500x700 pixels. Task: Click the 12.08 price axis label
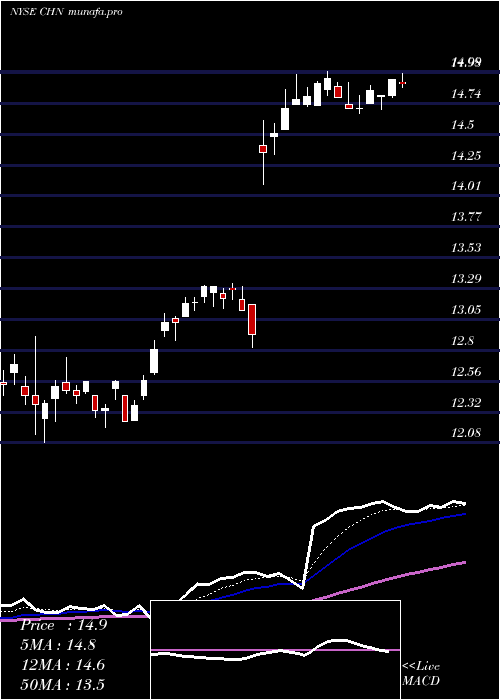tap(466, 433)
